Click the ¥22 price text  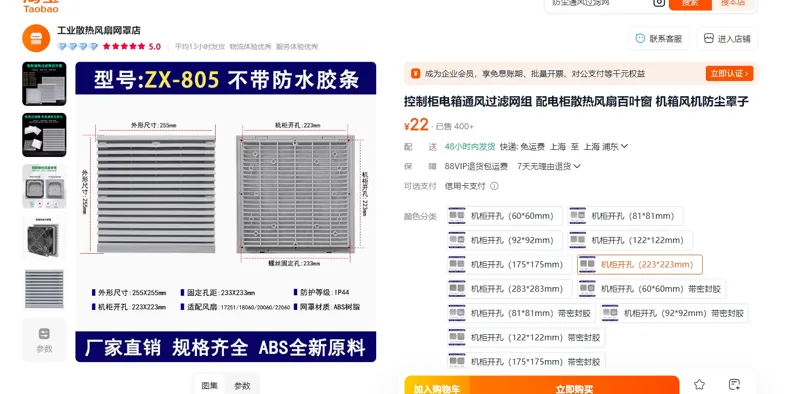416,125
